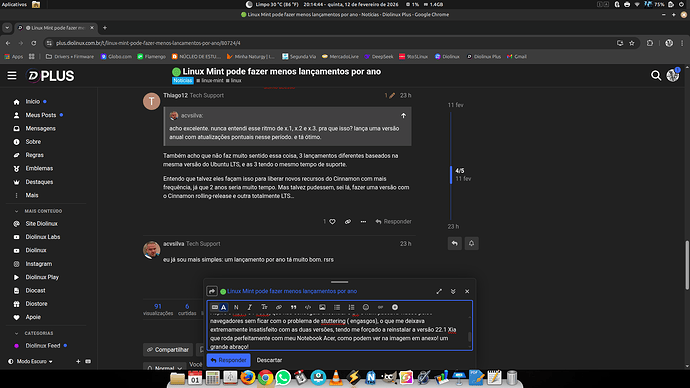Insert preformatted code in composer
The width and height of the screenshot is (690, 388).
[x=308, y=307]
